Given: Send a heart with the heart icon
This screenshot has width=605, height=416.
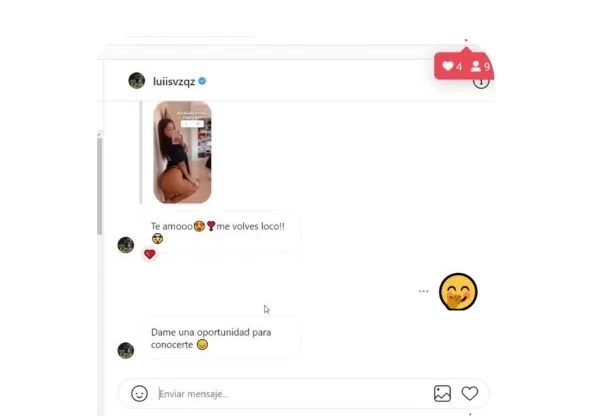Looking at the screenshot, I should (x=470, y=394).
